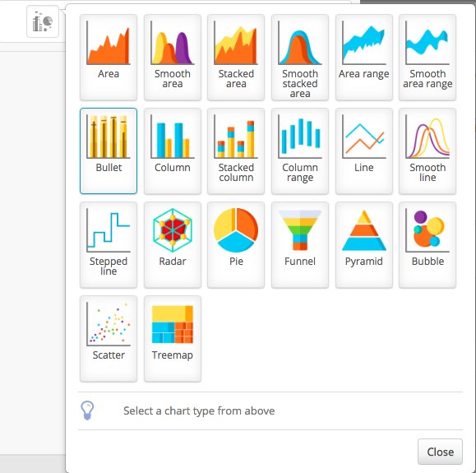Viewport: 476px width, 473px height.
Task: Choose the Pyramid chart type
Action: (x=364, y=245)
